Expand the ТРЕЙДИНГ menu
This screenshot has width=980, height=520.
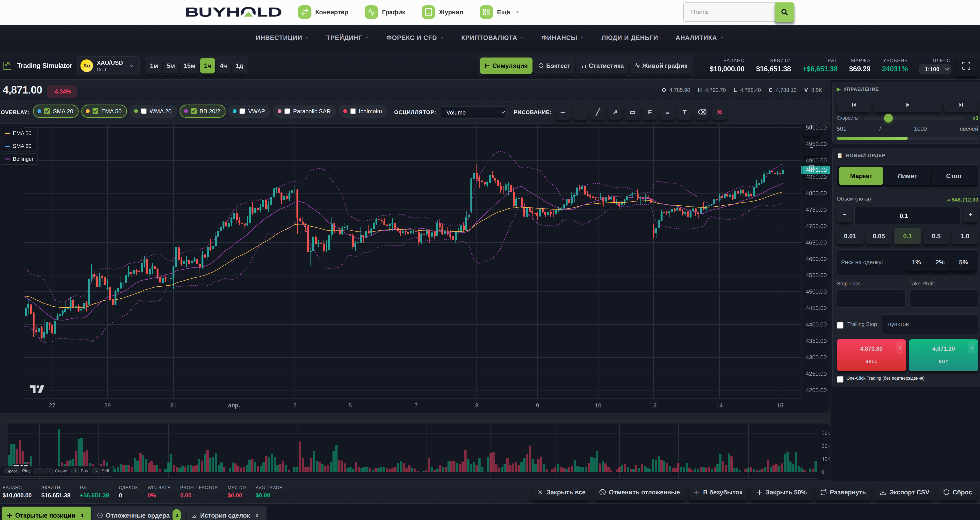(x=347, y=38)
